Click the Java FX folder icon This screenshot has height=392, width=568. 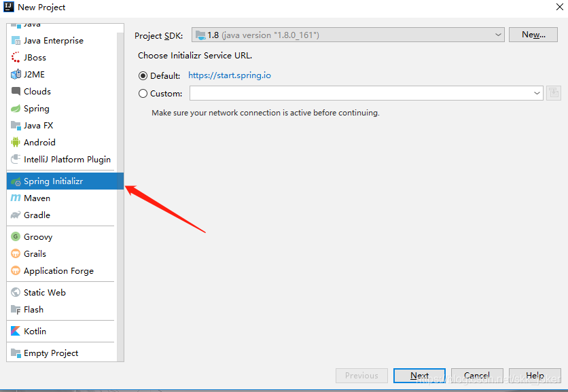(16, 126)
